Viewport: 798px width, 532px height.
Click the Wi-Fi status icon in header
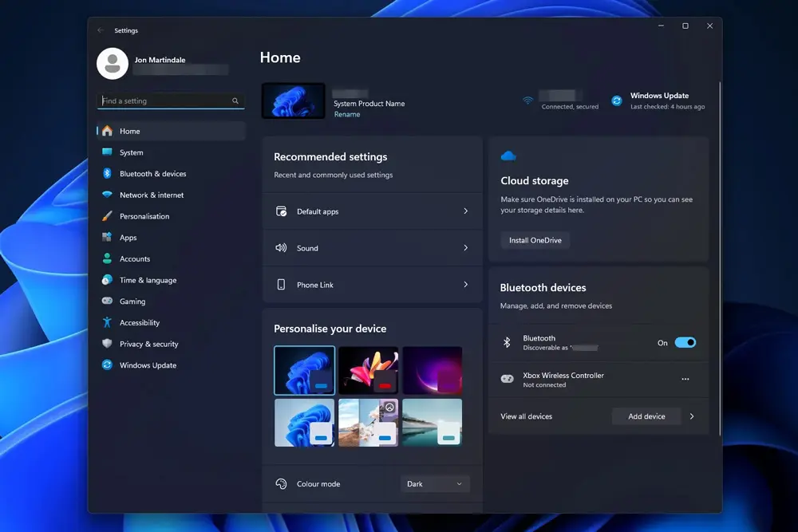point(527,100)
